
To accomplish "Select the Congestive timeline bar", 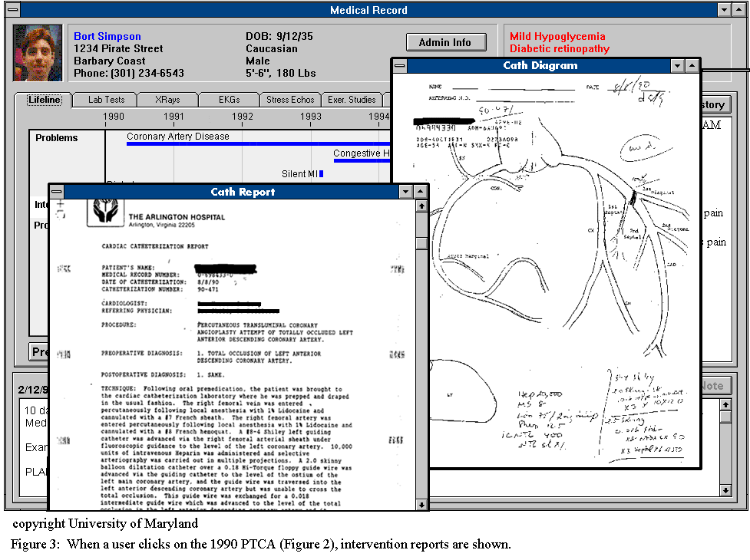I will pyautogui.click(x=362, y=160).
